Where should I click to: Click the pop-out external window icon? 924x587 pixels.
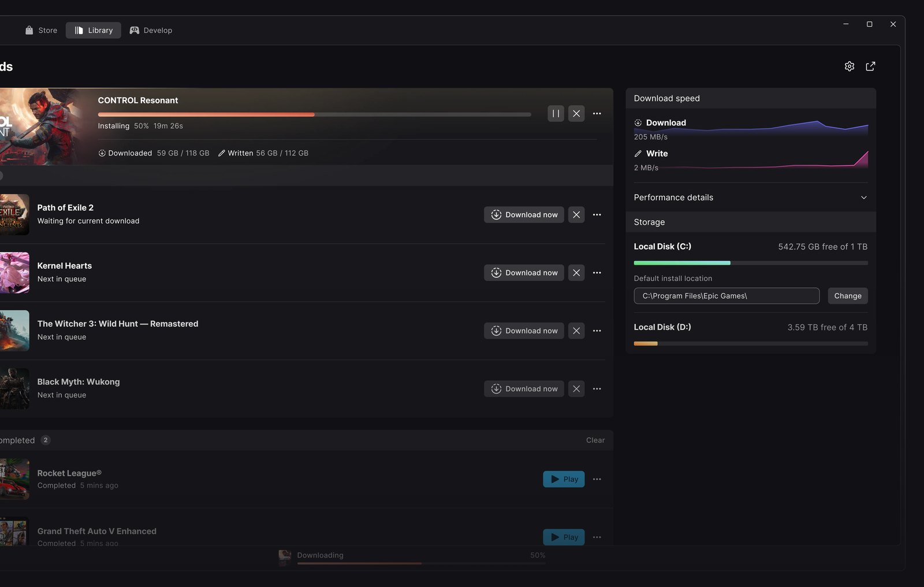(x=870, y=66)
